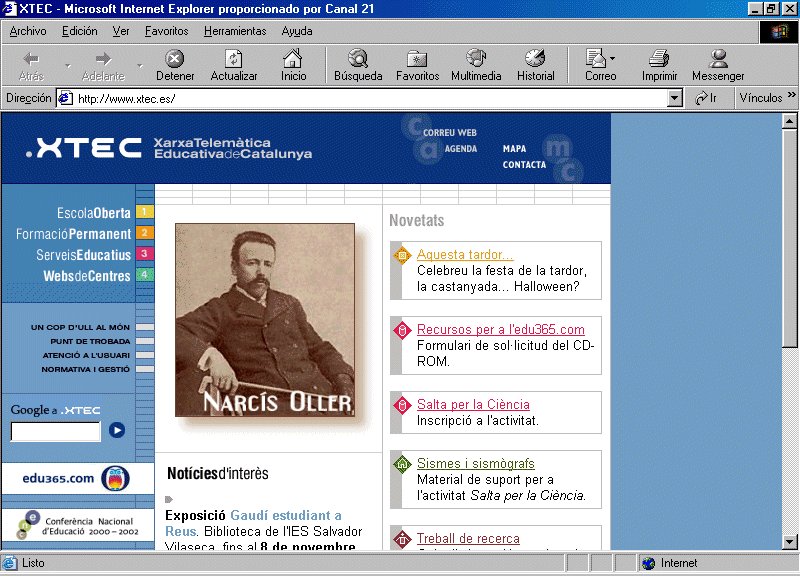Expand the Vínculos links chevron
800x576 pixels.
pyautogui.click(x=792, y=98)
